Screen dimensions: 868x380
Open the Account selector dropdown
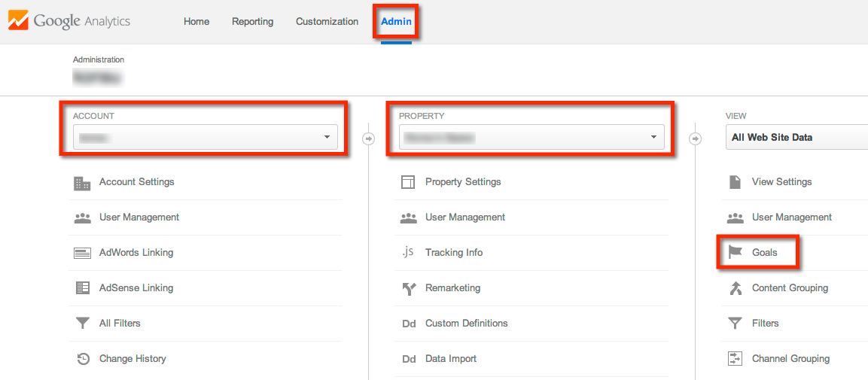pyautogui.click(x=206, y=137)
